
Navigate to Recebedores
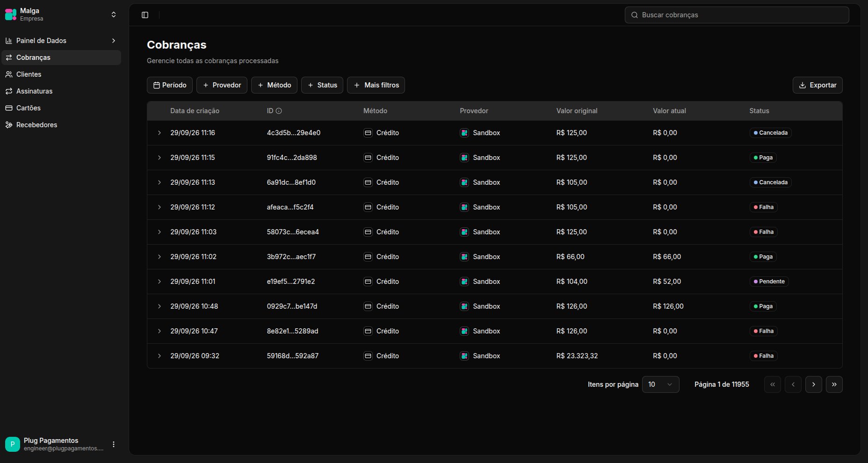(61, 125)
